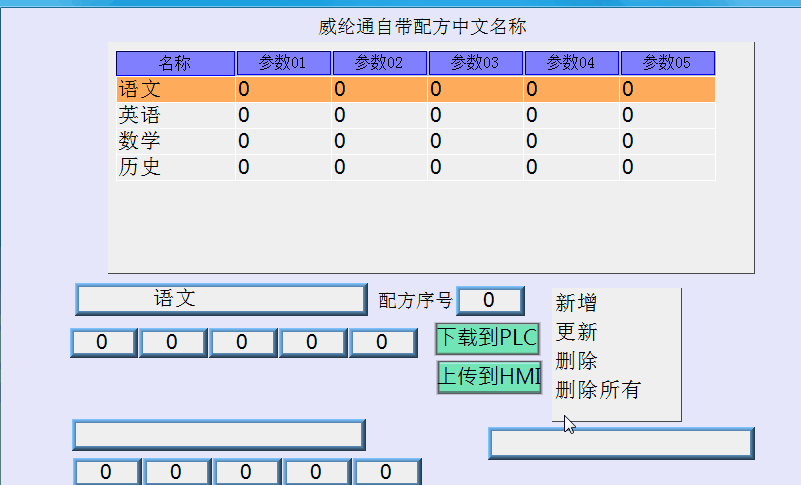Click the 配方序号 number field
801x485 pixels.
tap(490, 300)
